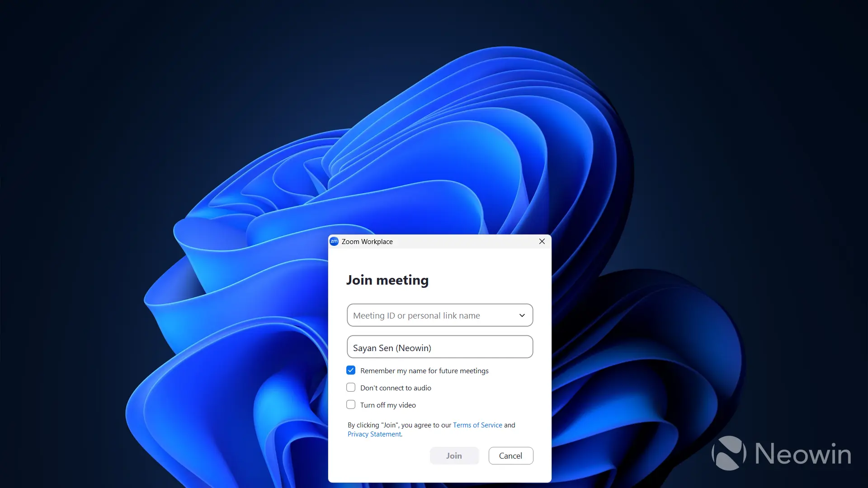
Task: Click the 'Don't connect to audio' label text
Action: pos(396,388)
